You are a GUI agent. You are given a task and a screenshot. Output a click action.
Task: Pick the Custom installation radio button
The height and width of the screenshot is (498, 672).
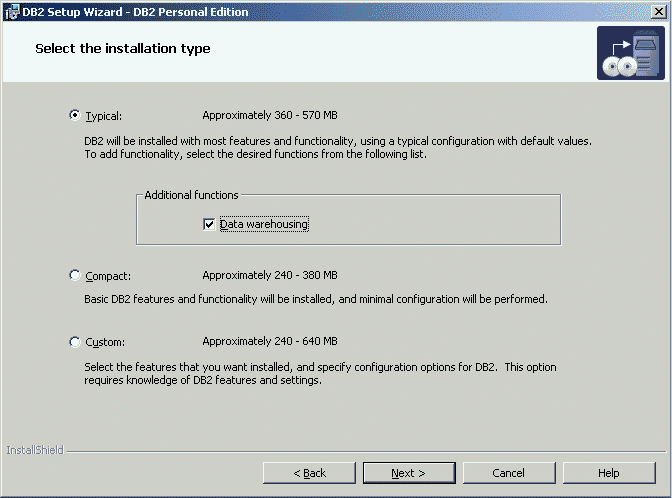click(x=75, y=341)
